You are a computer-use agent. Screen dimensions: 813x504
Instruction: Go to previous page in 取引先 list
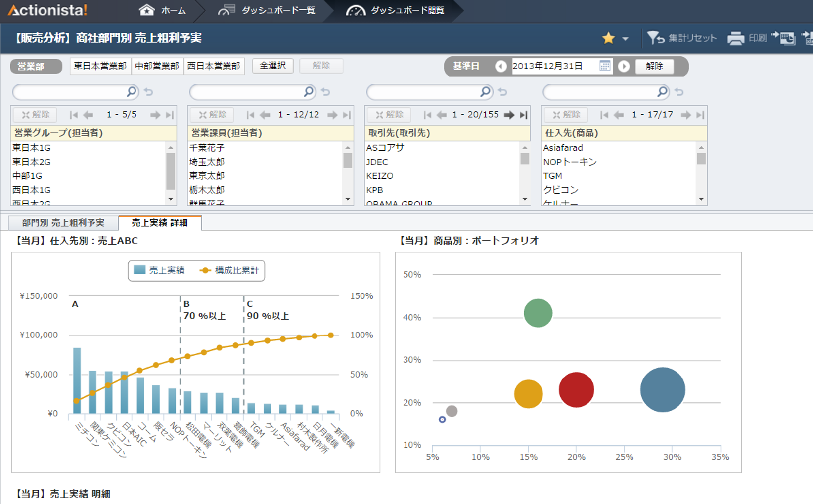(x=442, y=115)
